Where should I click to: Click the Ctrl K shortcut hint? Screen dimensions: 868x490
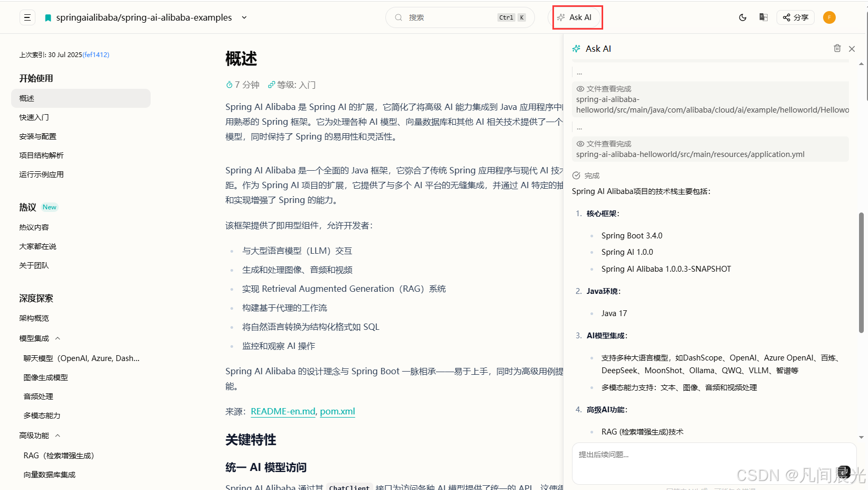click(512, 17)
